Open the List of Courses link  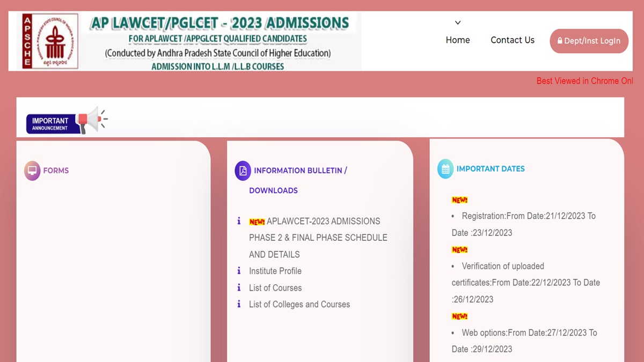(x=275, y=288)
